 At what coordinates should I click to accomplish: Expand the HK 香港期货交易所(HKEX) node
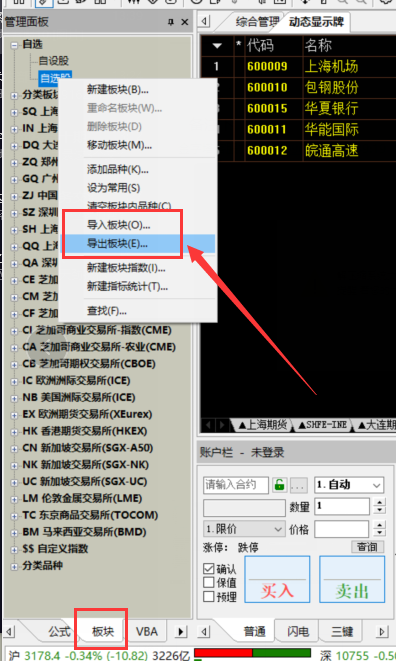click(x=14, y=432)
